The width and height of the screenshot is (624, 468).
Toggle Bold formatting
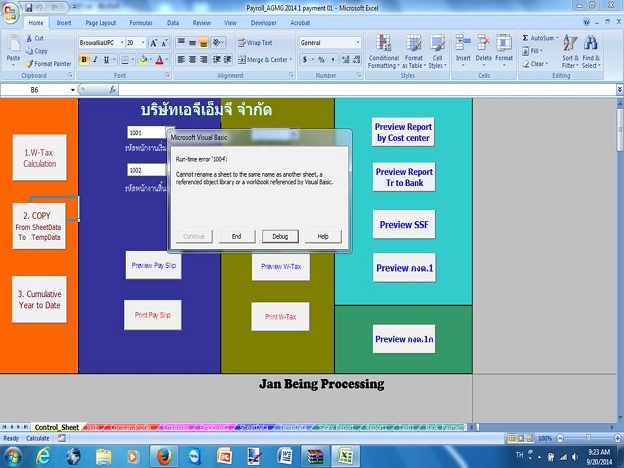pos(84,60)
